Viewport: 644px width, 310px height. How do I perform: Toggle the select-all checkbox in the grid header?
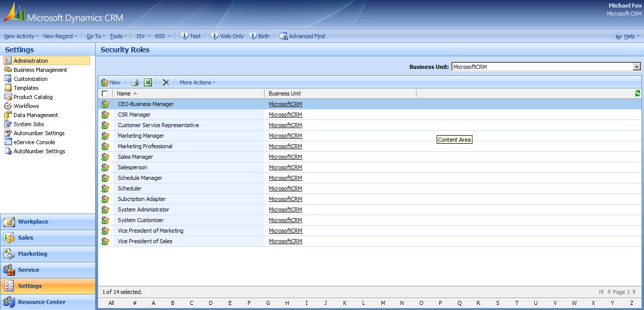[x=105, y=93]
